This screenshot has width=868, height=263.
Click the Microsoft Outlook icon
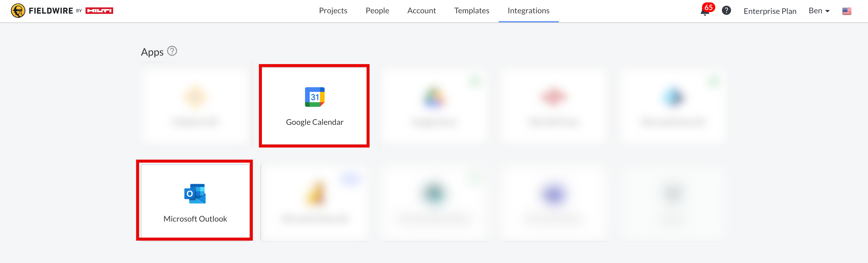[x=195, y=194]
